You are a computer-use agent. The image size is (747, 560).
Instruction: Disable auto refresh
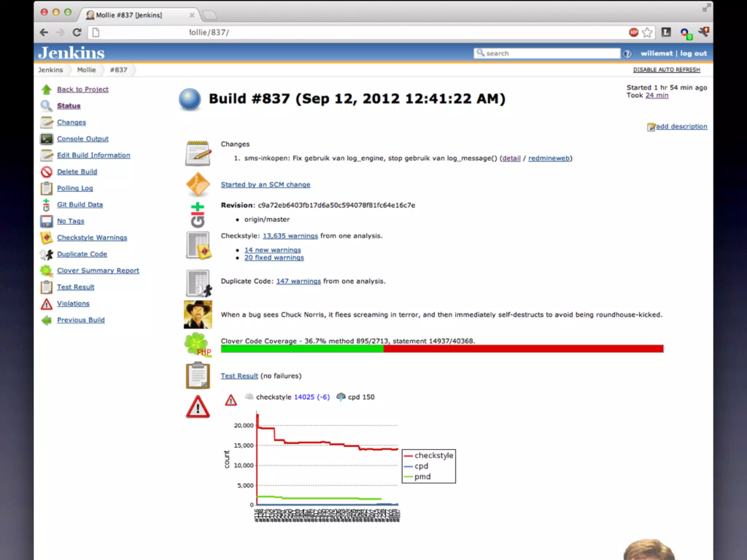pos(666,70)
